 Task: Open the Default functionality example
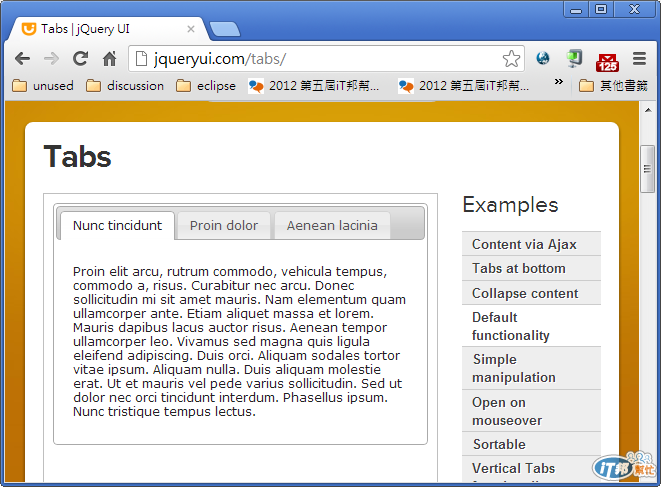click(x=531, y=326)
